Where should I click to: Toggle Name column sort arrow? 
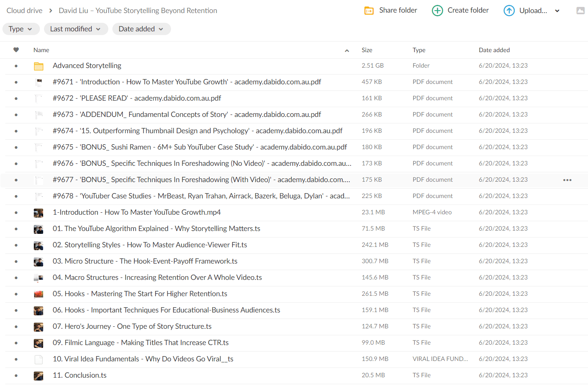[347, 51]
